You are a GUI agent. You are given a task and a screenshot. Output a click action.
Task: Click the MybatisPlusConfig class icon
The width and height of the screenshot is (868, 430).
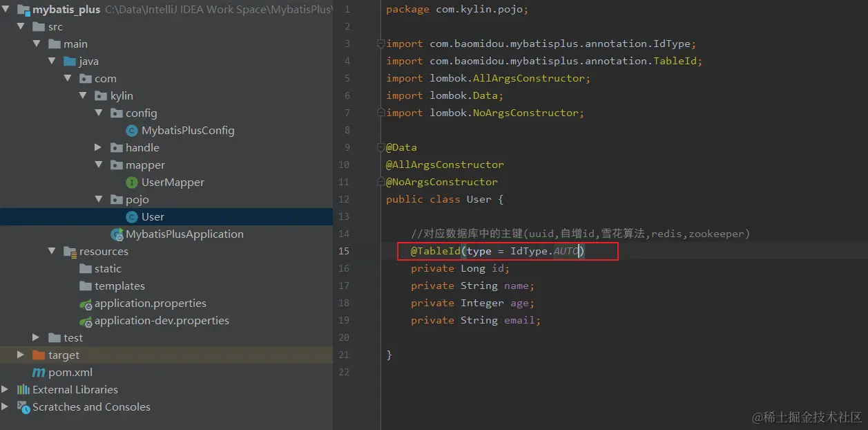point(132,131)
